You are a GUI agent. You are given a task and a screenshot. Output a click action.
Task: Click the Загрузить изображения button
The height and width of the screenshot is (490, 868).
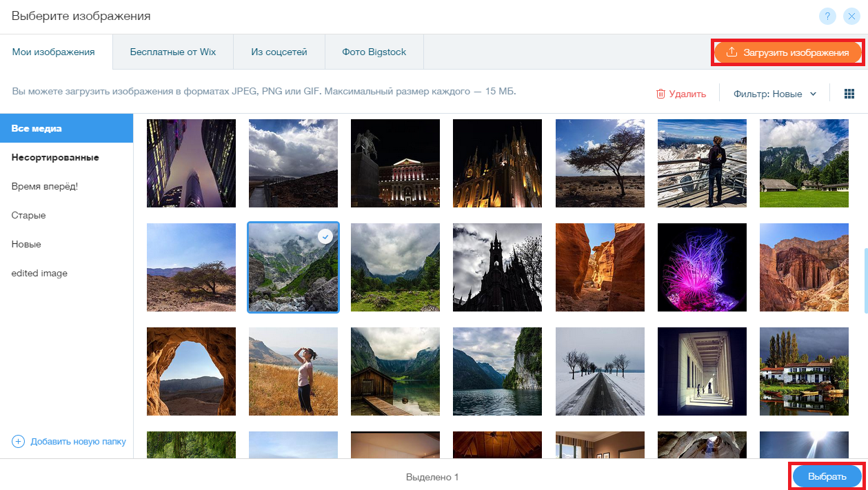click(x=787, y=52)
